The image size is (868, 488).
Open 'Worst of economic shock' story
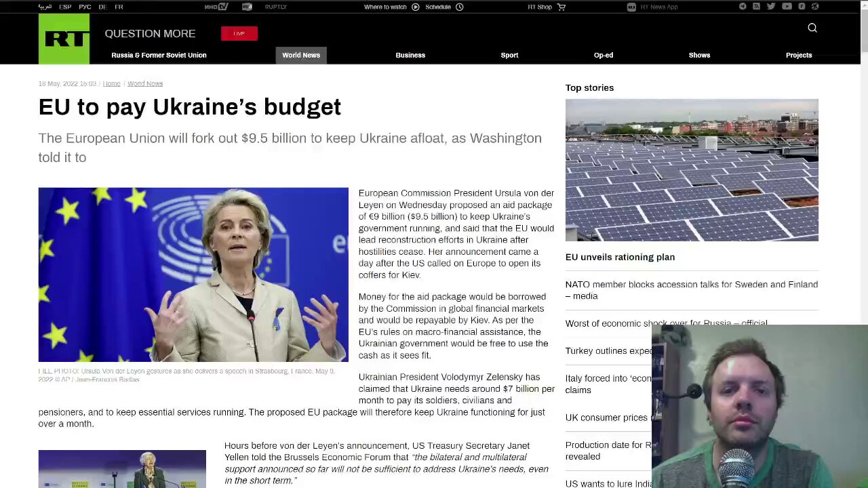coord(667,323)
